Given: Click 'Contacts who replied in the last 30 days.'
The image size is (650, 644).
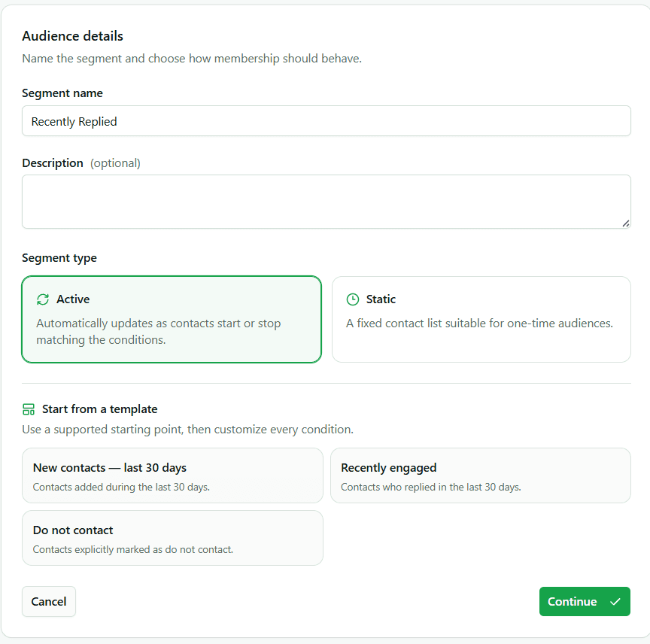Looking at the screenshot, I should [431, 487].
